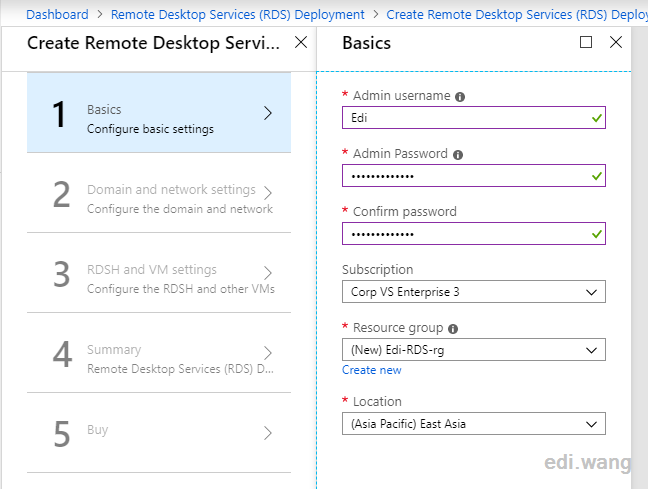The width and height of the screenshot is (648, 489).
Task: Click the Create new resource group link
Action: [372, 370]
